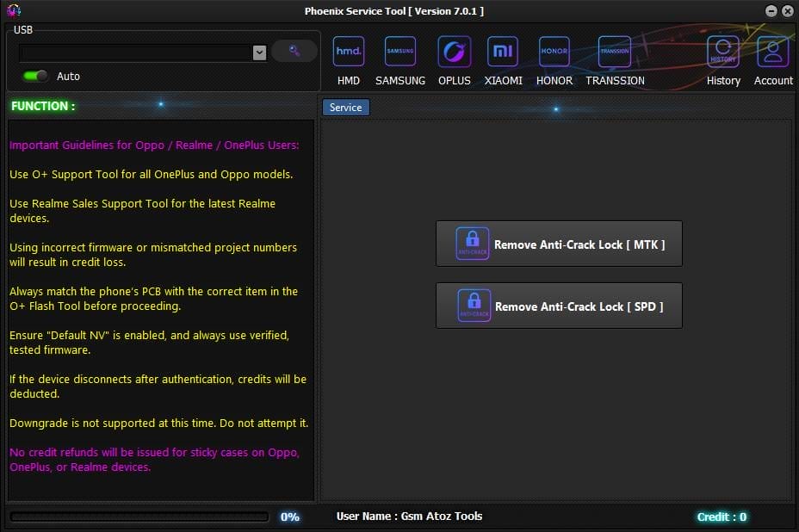Open the HONOR brand panel

point(554,52)
